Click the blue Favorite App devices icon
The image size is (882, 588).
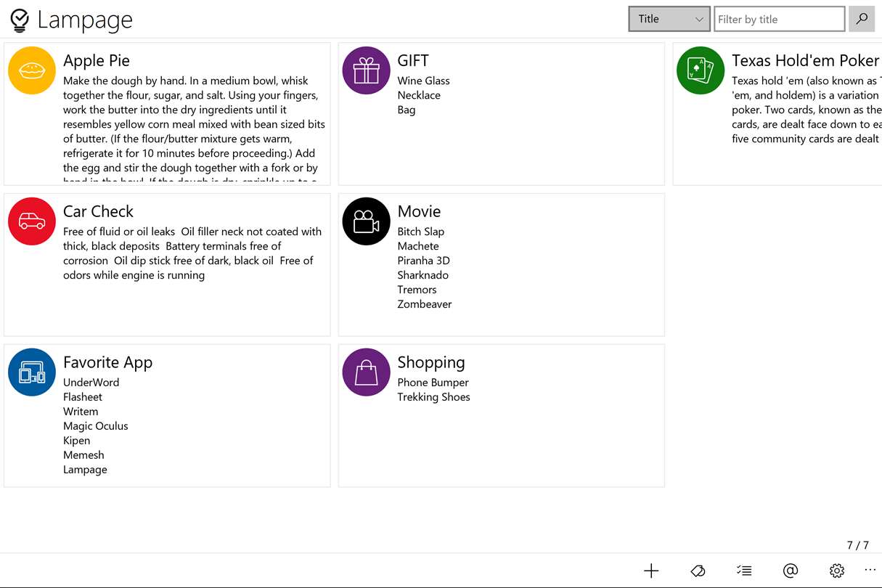[32, 372]
